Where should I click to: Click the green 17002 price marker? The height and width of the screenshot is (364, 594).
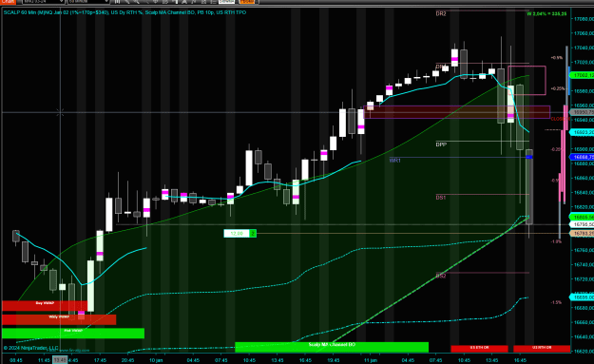click(x=582, y=75)
